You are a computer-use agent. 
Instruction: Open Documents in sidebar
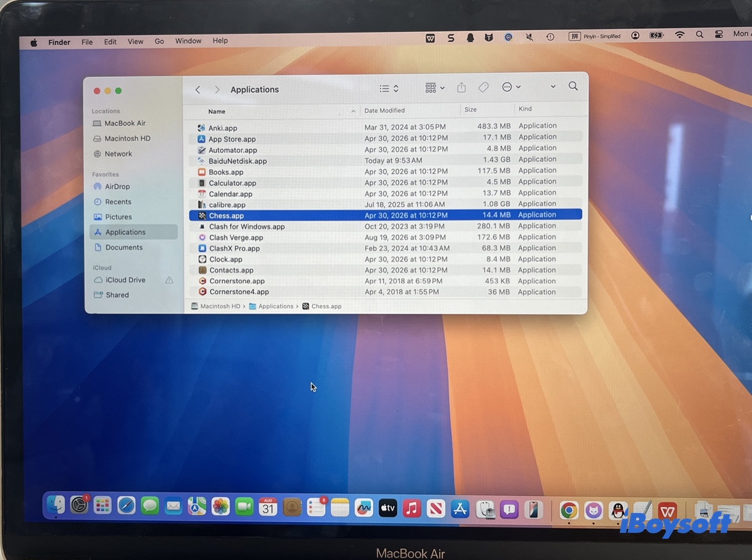pyautogui.click(x=123, y=247)
